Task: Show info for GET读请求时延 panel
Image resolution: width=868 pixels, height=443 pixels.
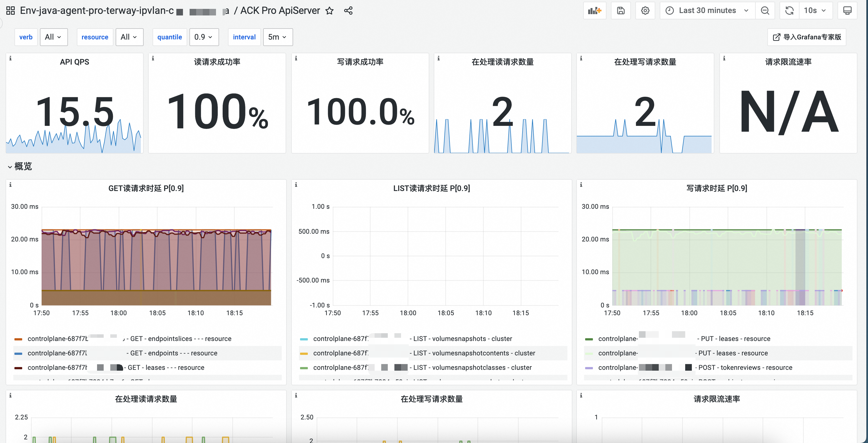Action: (11, 185)
